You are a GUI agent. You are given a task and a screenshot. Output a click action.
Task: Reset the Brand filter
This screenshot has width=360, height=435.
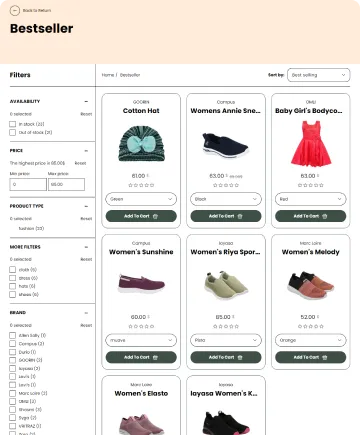coord(86,325)
